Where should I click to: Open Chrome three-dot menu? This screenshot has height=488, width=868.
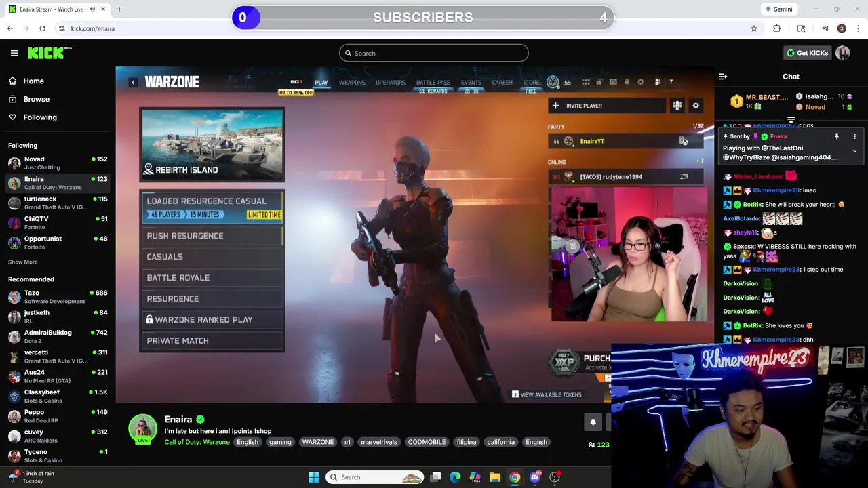click(x=859, y=28)
